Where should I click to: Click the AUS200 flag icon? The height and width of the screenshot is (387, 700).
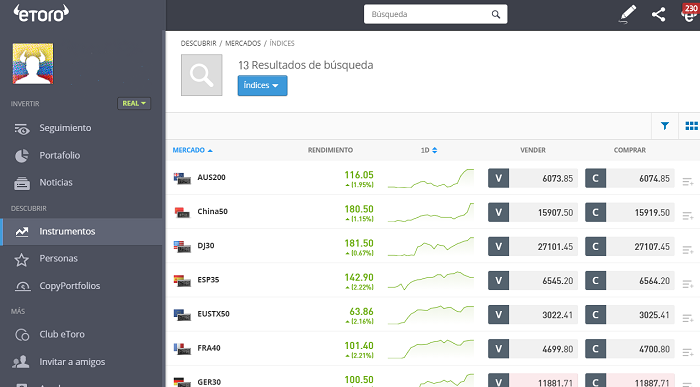click(182, 178)
